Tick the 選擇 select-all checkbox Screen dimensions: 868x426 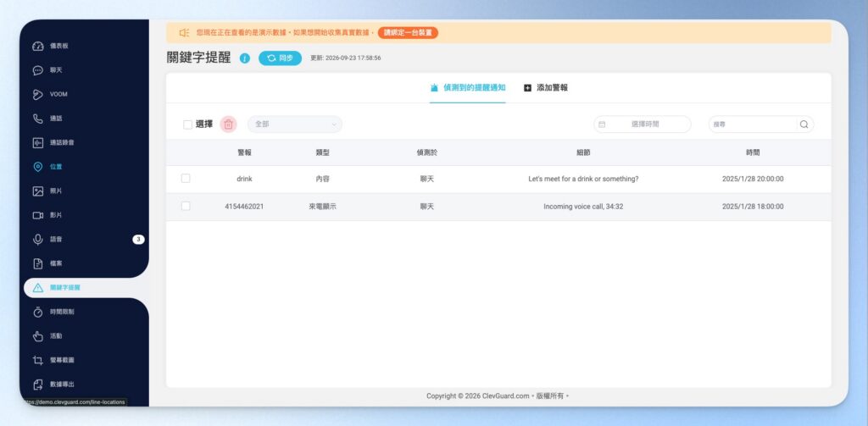coord(187,124)
